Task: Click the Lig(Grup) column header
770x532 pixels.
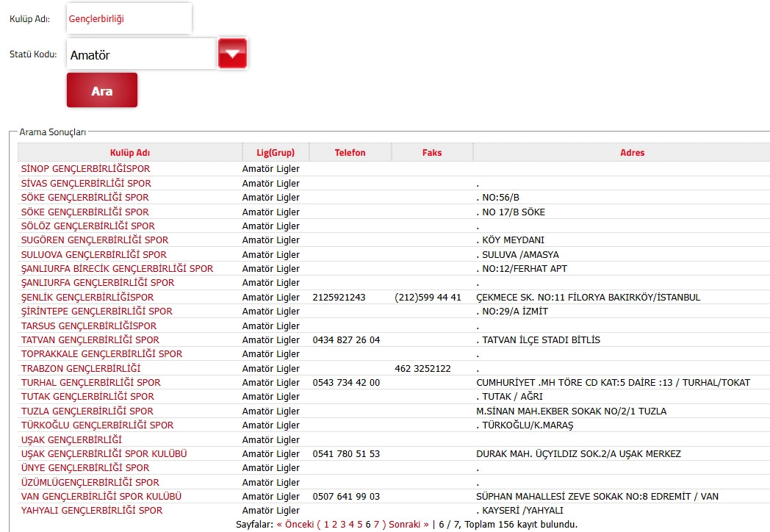Action: tap(276, 153)
